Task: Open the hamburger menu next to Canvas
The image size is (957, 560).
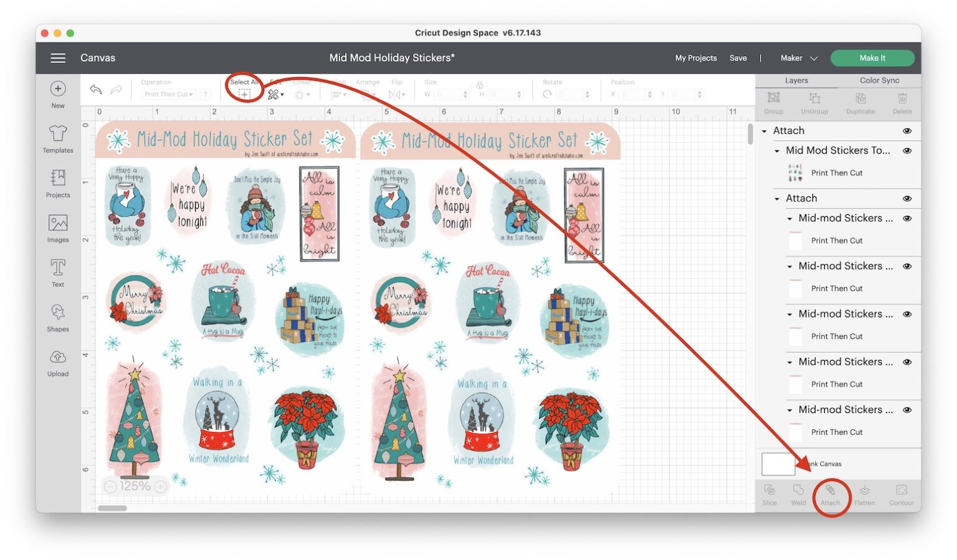Action: tap(58, 58)
